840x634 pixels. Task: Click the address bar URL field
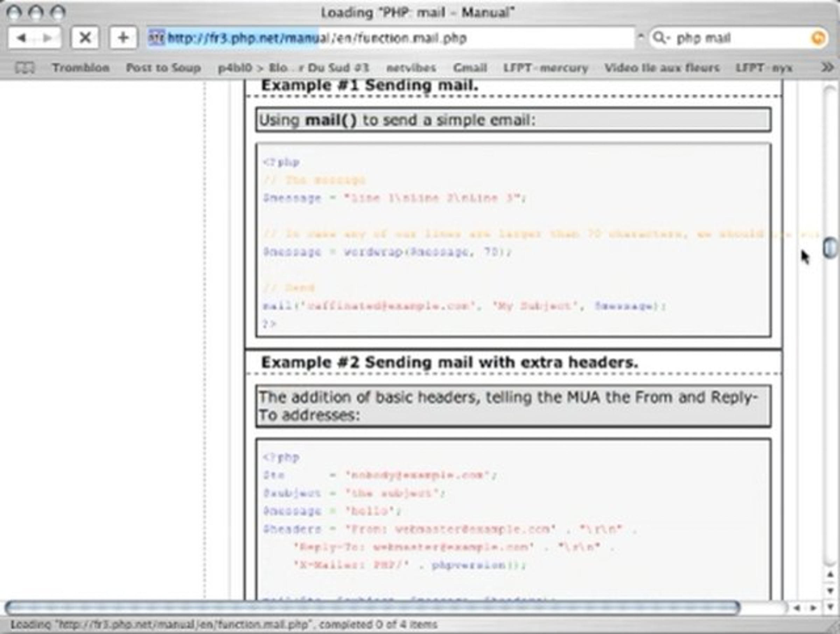(391, 38)
